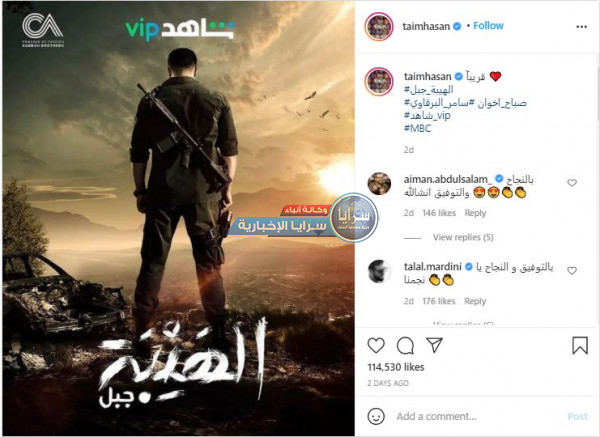View the 114,530 likes list

coord(396,367)
